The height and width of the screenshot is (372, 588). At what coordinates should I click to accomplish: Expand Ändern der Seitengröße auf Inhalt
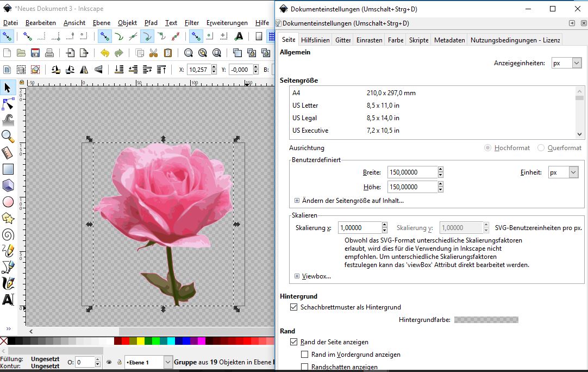point(297,201)
